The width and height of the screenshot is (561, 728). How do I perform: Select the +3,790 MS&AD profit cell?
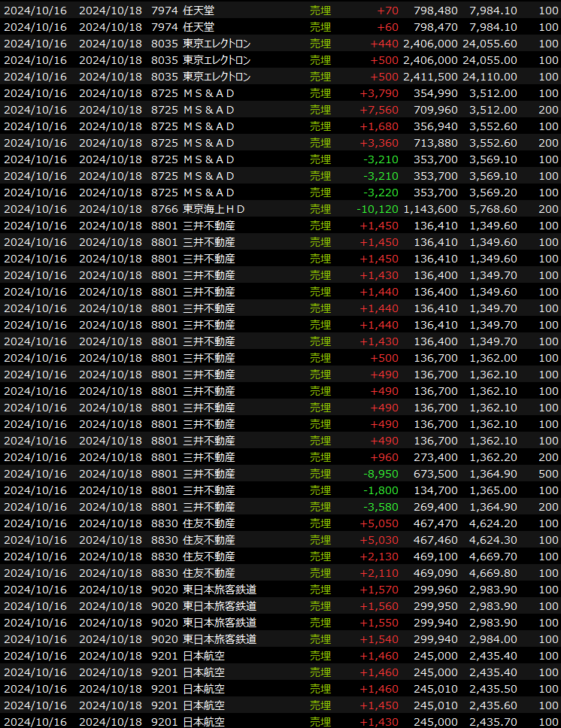[380, 93]
